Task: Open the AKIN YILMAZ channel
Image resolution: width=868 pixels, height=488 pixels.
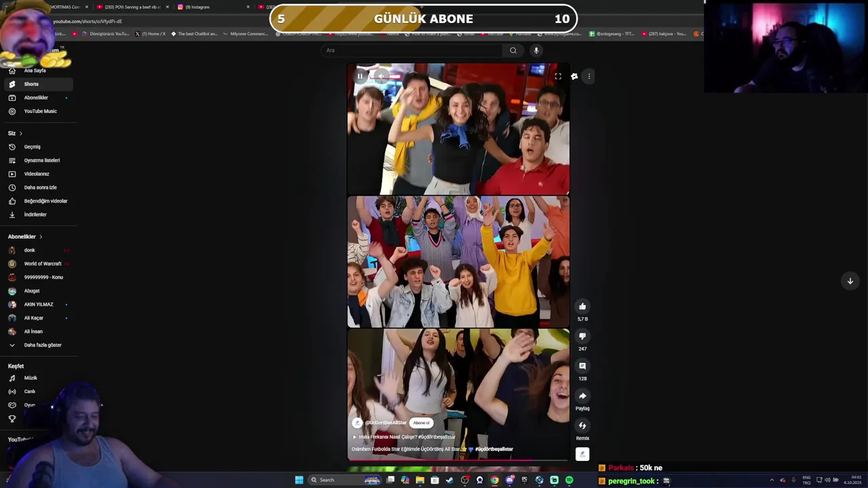Action: point(39,304)
